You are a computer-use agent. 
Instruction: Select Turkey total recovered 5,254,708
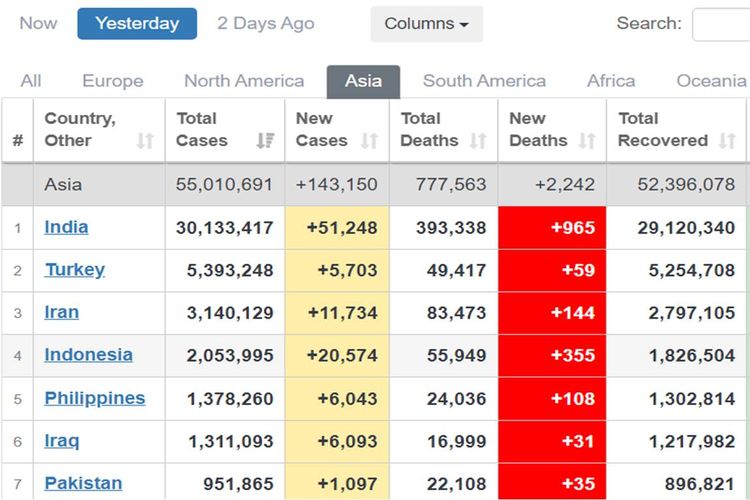pyautogui.click(x=692, y=270)
